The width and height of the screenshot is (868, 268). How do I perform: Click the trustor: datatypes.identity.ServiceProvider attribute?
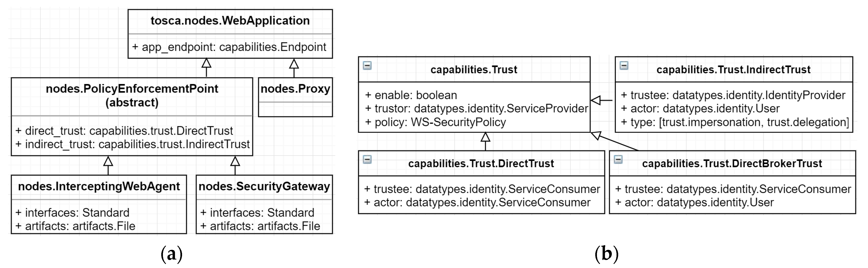point(477,109)
